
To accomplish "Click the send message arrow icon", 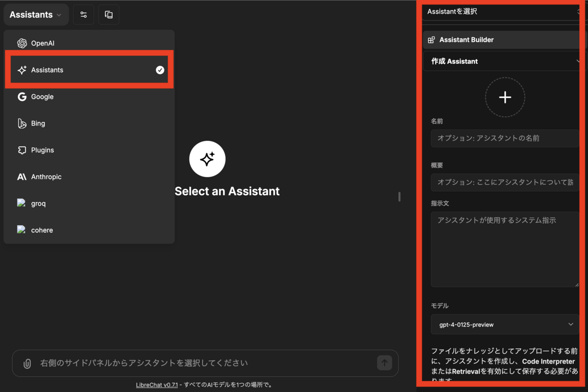I will click(385, 363).
